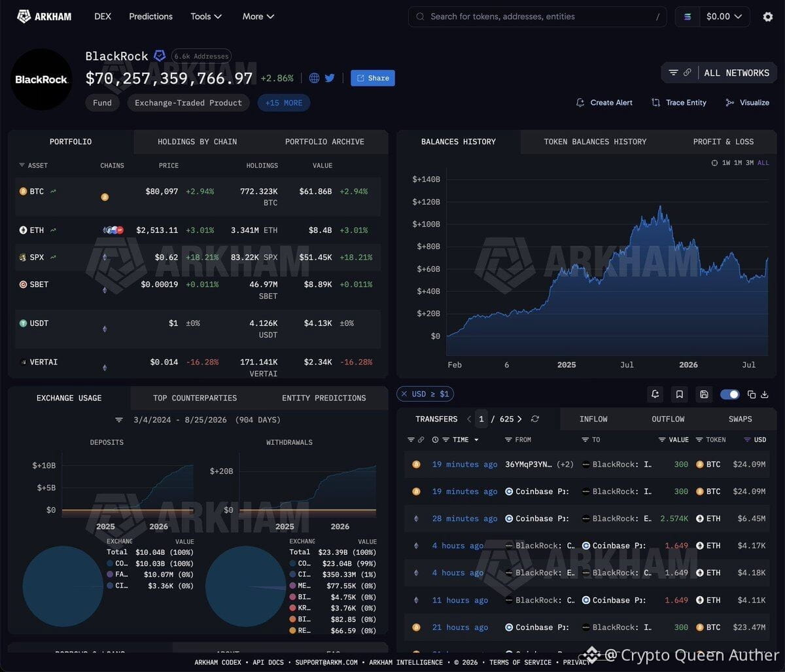Go to previous transfers page arrow

click(469, 419)
